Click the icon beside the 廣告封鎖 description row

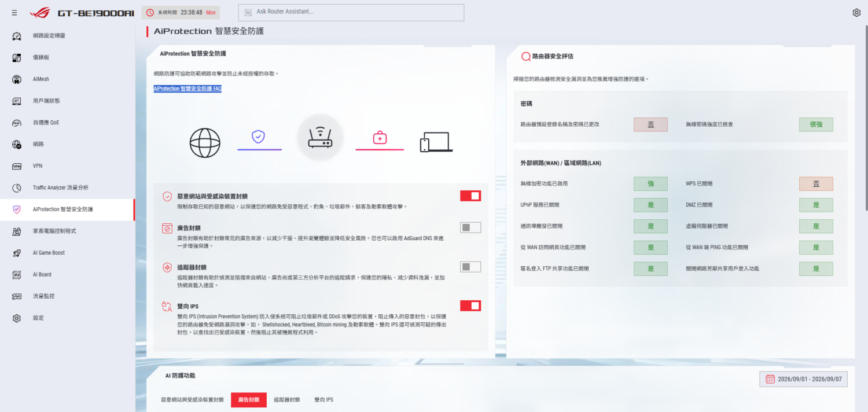coord(167,229)
